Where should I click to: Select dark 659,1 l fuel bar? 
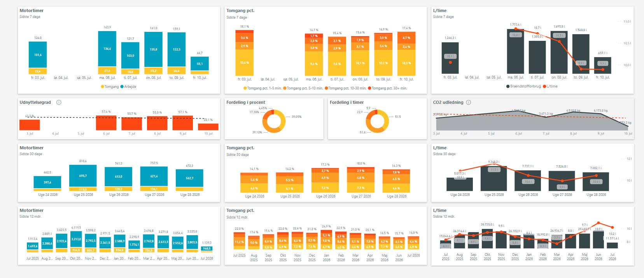pos(602,65)
